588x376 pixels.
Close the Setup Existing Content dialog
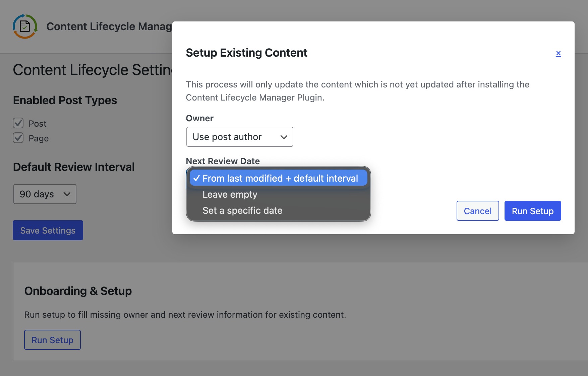click(558, 53)
